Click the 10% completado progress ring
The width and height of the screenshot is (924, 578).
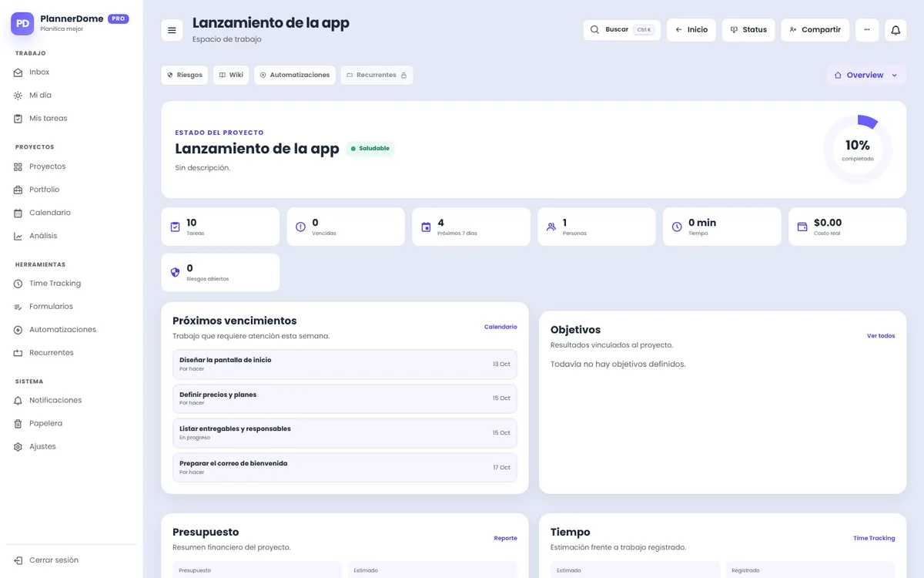[858, 150]
